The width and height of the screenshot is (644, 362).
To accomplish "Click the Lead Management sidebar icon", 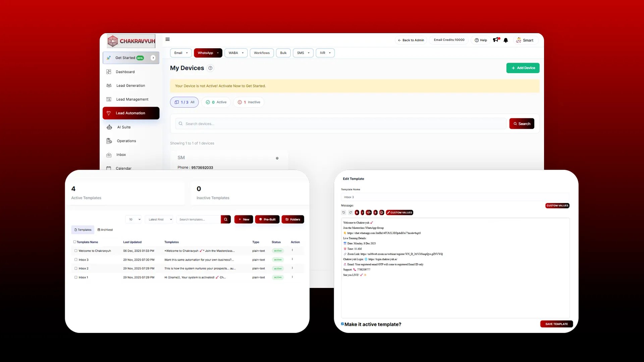I will point(109,99).
